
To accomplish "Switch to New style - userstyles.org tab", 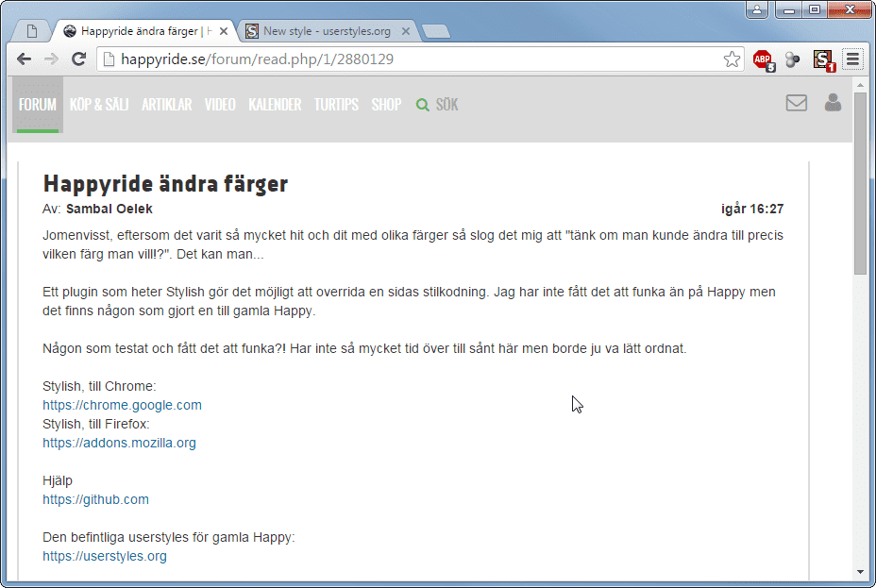I will [x=326, y=31].
